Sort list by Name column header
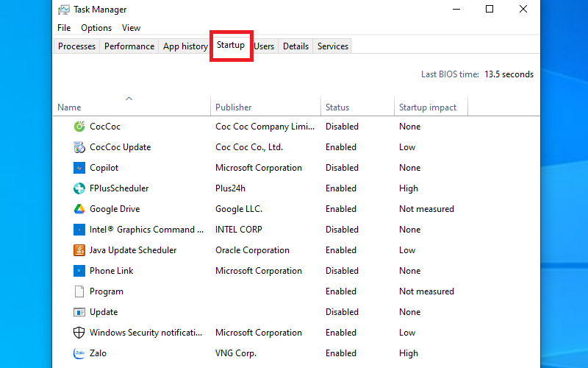Screen dimensions: 588x368 point(70,107)
